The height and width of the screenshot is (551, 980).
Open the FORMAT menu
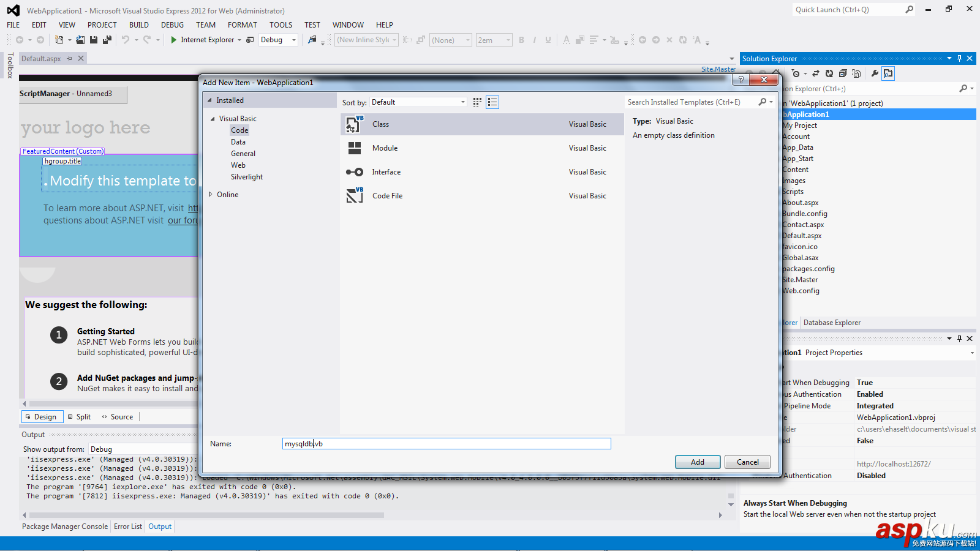tap(243, 25)
